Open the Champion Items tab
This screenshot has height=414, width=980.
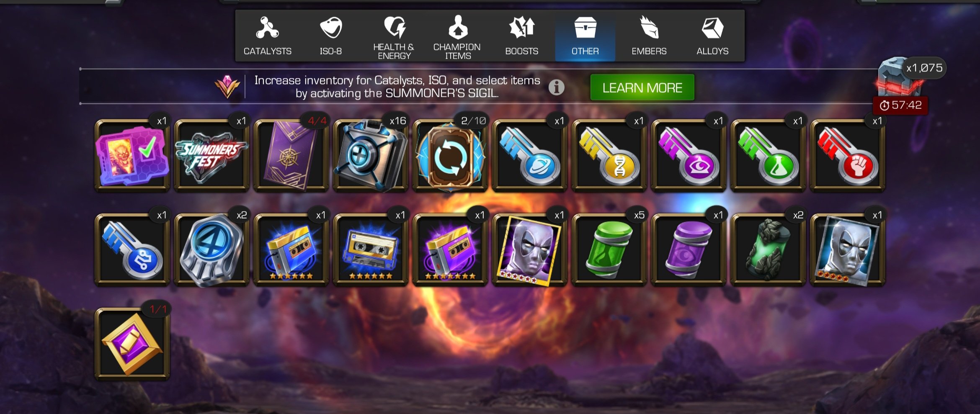(x=457, y=36)
